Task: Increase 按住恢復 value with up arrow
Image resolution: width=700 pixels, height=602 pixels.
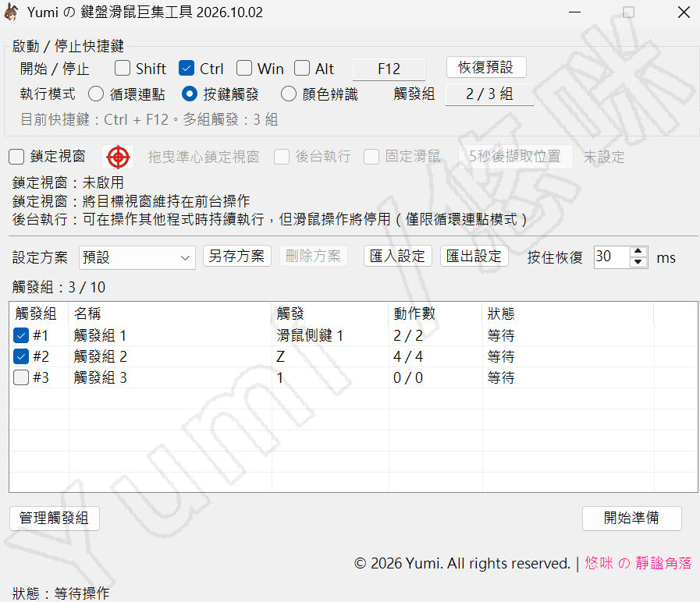Action: pos(638,252)
